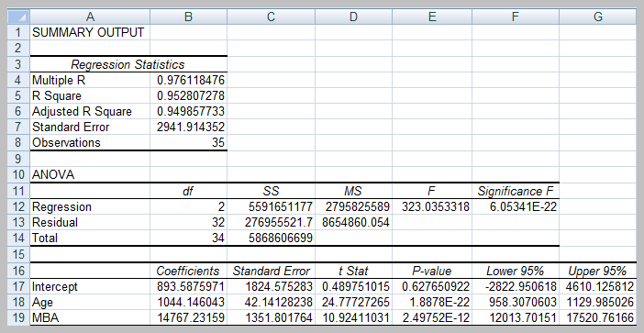Viewport: 644px width, 333px height.
Task: Select row 1 header
Action: (19, 32)
